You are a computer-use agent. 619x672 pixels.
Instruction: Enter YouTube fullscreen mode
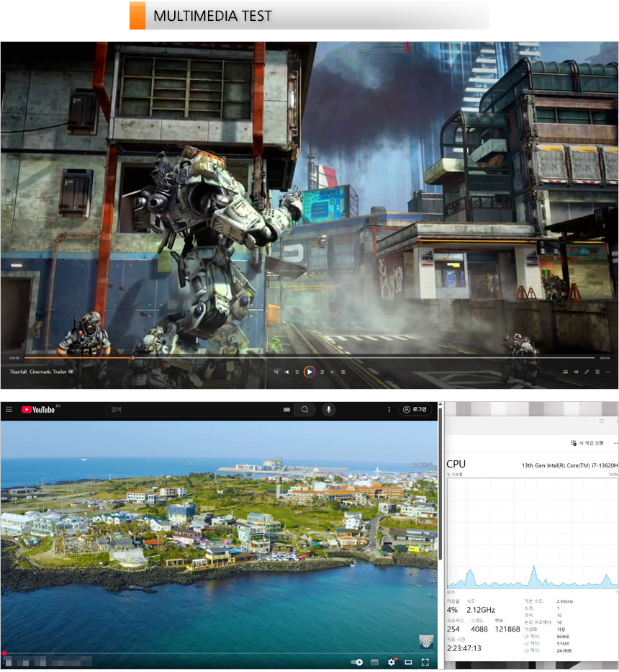click(425, 662)
